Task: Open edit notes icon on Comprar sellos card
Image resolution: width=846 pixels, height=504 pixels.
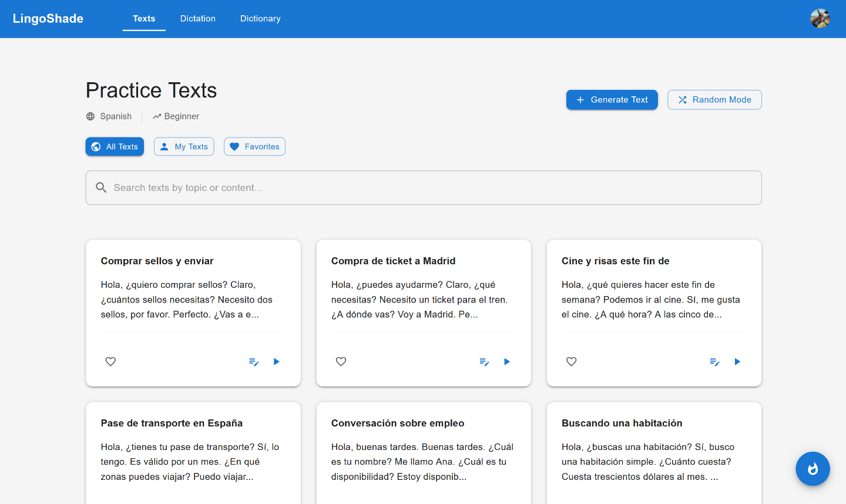Action: [254, 362]
